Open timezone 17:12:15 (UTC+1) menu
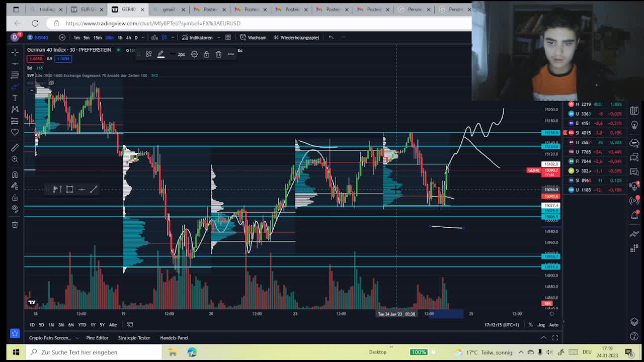 502,325
